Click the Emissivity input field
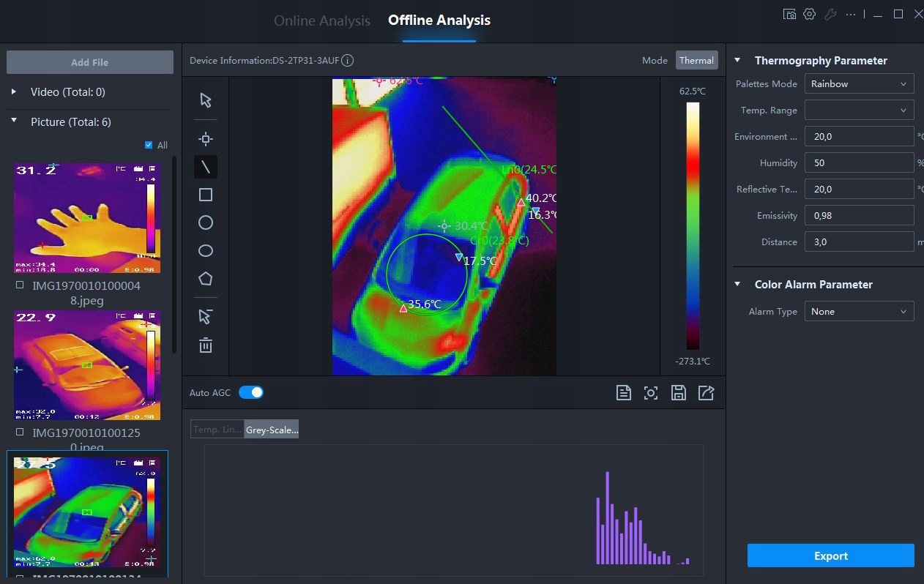Viewport: 924px width, 584px height. 859,216
